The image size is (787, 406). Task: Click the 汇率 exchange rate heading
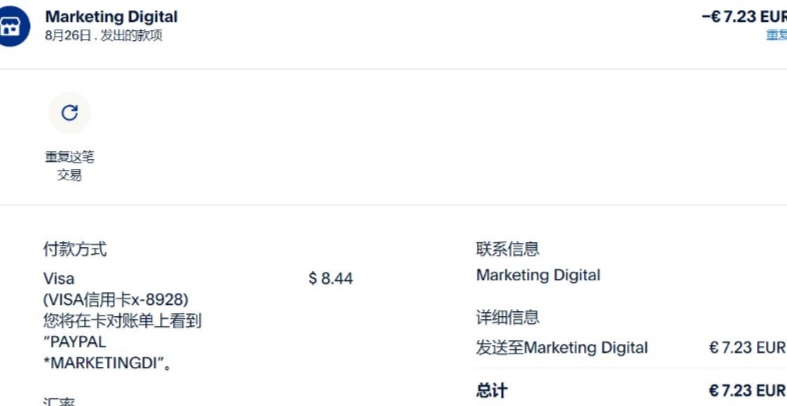point(59,401)
